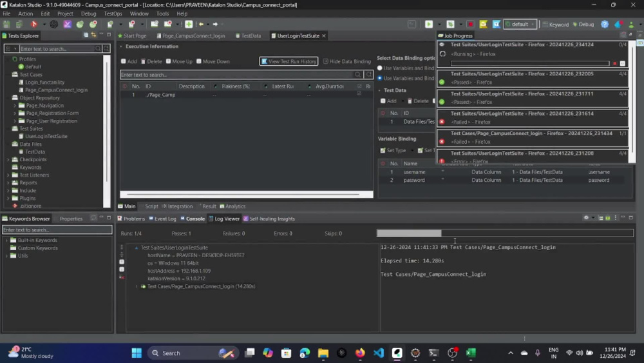
Task: Open the Script tab of test suite
Action: tap(151, 206)
